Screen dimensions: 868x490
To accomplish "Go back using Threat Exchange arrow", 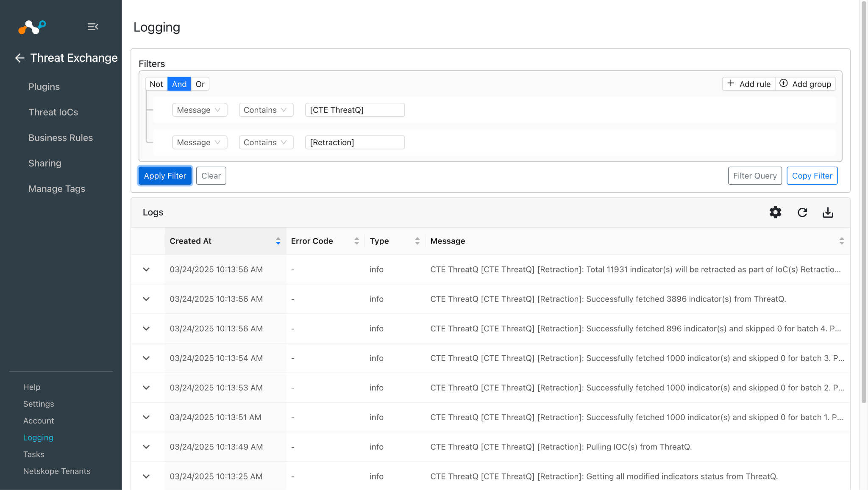I will 19,58.
